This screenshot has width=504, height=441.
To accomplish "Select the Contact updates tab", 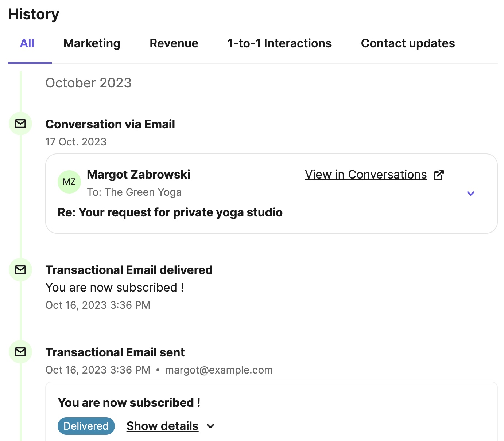I will pos(408,43).
